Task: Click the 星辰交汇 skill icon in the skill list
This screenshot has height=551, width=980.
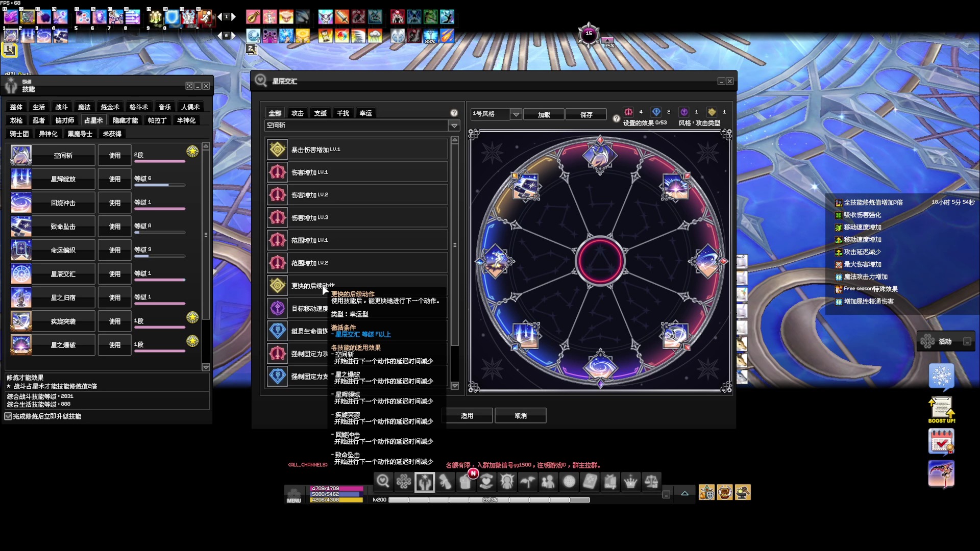Action: [x=21, y=274]
